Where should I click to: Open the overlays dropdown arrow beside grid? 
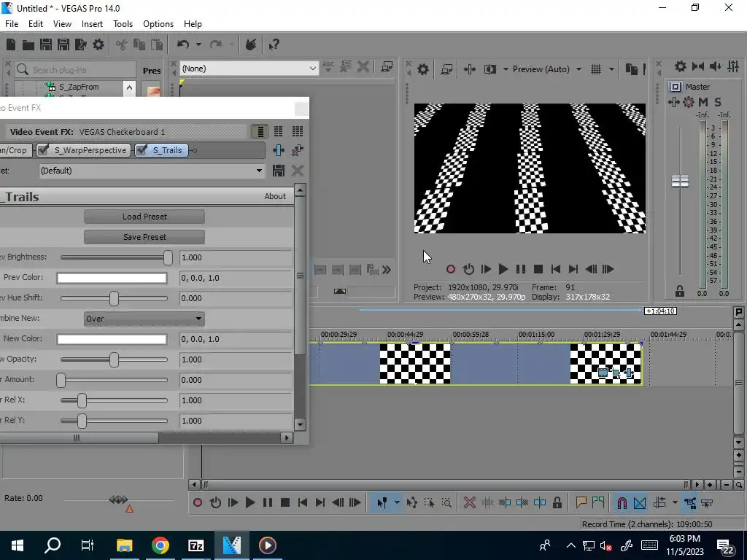click(x=611, y=69)
